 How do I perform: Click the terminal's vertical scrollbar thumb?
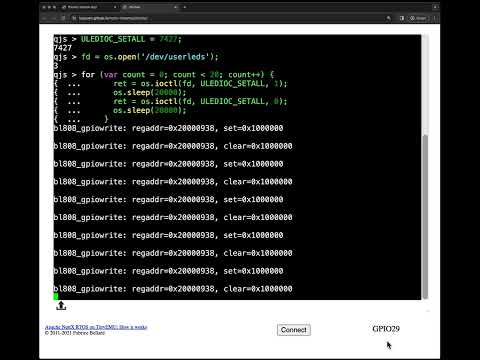pyautogui.click(x=425, y=216)
